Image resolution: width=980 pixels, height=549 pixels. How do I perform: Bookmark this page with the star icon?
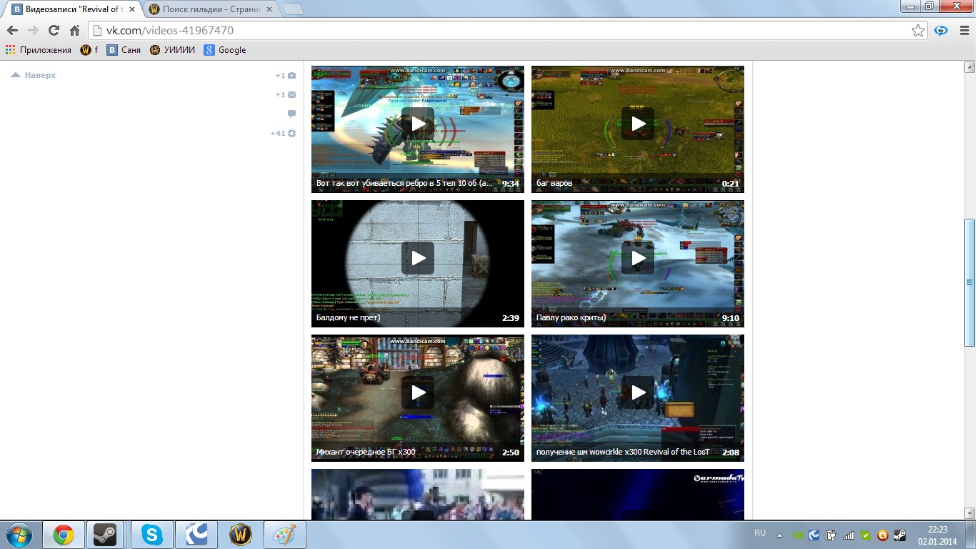[918, 31]
